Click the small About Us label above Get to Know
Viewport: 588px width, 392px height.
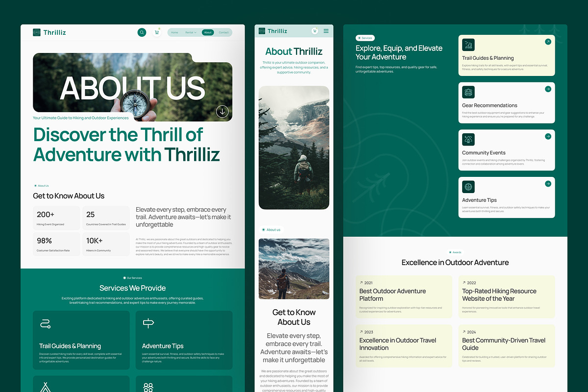point(41,186)
